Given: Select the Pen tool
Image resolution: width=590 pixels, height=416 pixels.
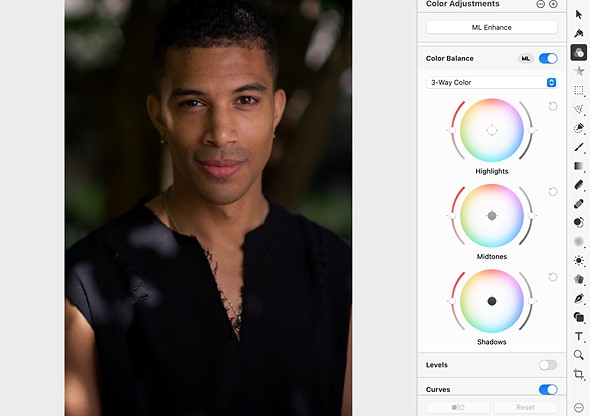Looking at the screenshot, I should [579, 298].
